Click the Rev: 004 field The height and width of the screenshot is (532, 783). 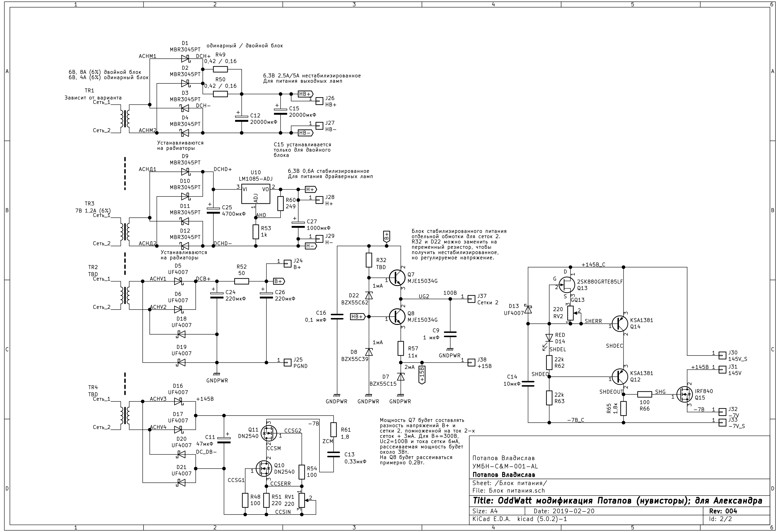point(723,511)
